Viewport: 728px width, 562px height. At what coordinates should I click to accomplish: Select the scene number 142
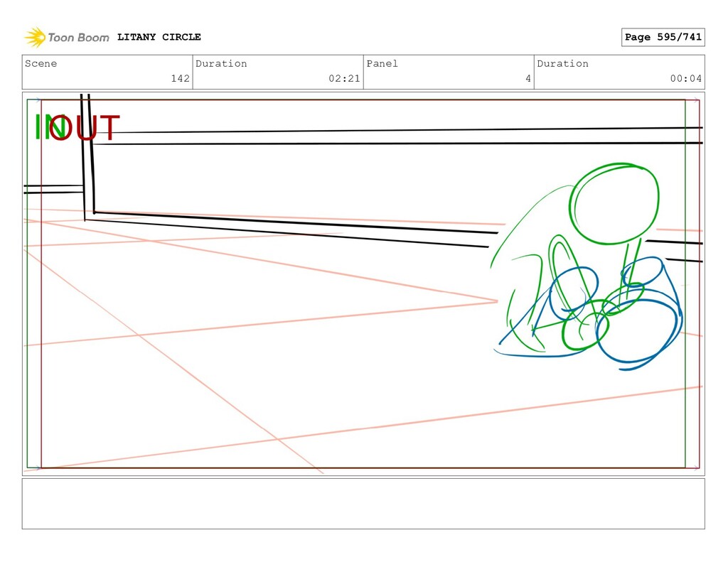click(180, 78)
